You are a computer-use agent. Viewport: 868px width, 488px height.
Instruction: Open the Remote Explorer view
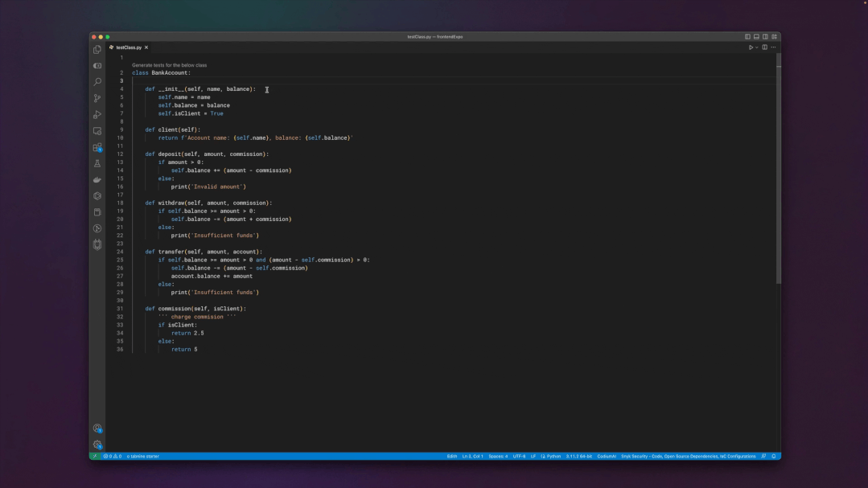pos(97,131)
